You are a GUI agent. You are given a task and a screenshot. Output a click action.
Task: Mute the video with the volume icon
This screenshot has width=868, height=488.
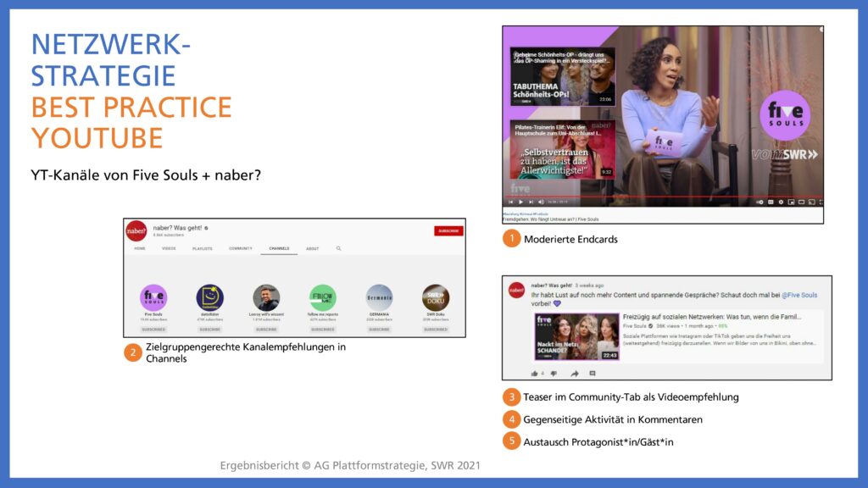click(542, 202)
